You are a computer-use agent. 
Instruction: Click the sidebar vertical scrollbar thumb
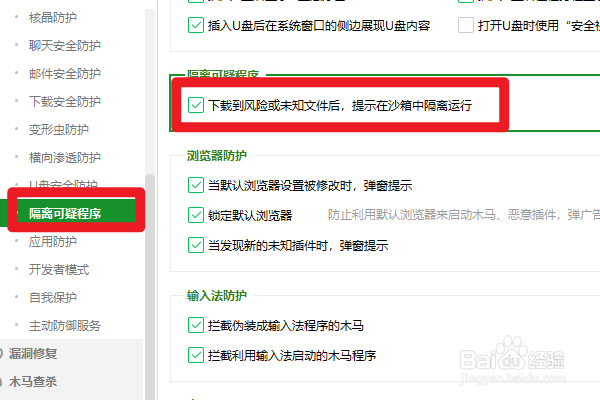coord(150,287)
